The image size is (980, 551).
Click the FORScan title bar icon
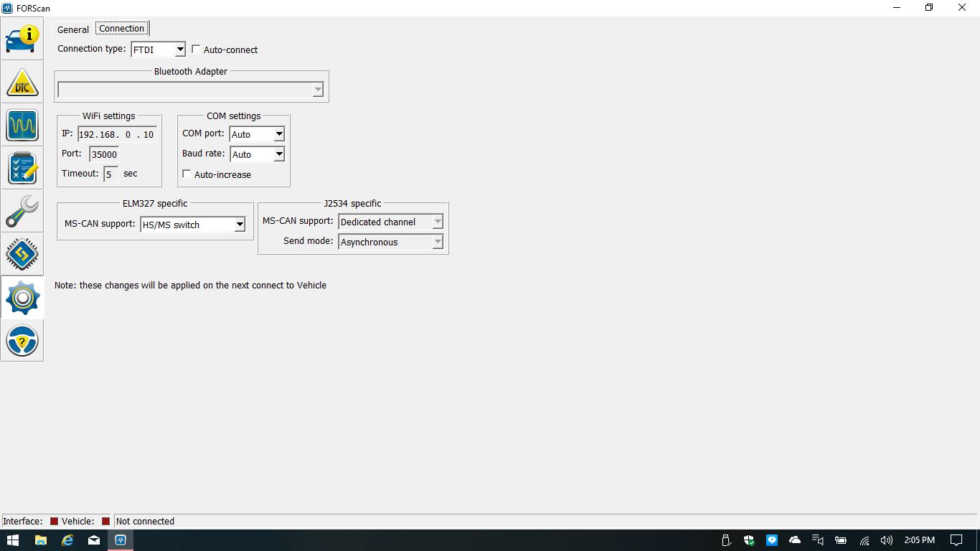point(8,8)
